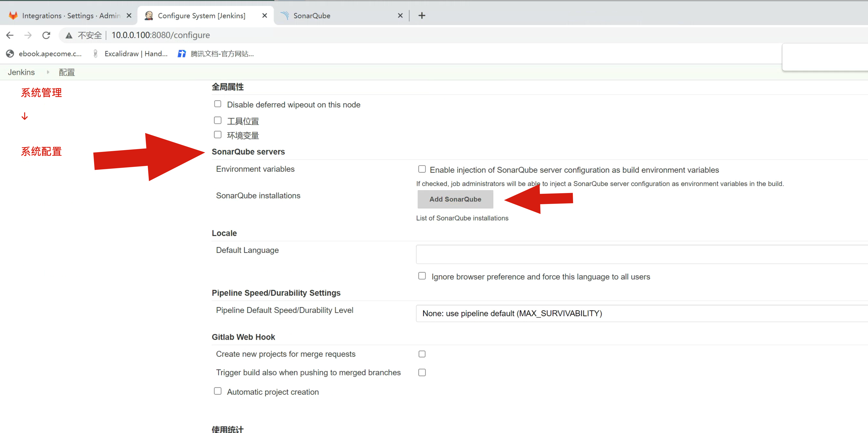The image size is (868, 433).
Task: Click the Jenkins breadcrumb link
Action: click(21, 72)
